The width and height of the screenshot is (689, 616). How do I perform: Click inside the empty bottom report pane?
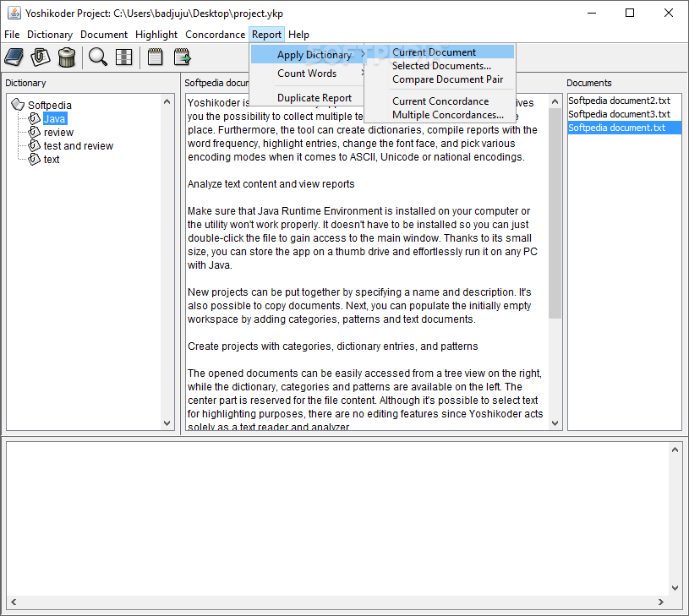click(337, 519)
